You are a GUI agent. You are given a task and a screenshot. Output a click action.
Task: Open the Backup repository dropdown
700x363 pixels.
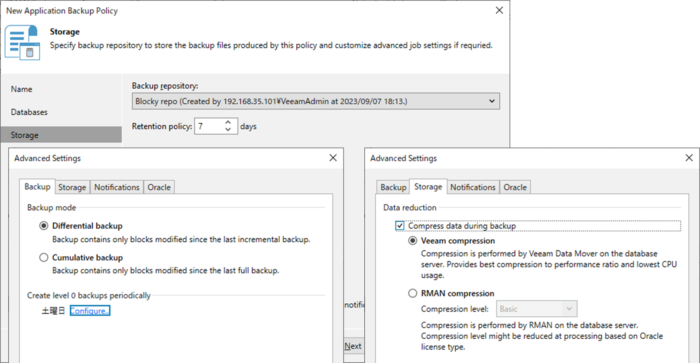click(316, 101)
